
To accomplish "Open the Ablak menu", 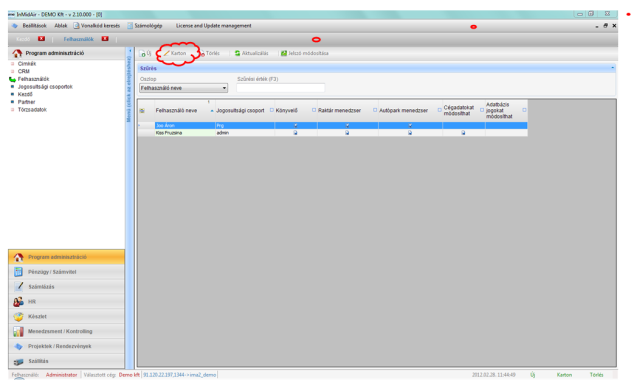I will click(61, 26).
